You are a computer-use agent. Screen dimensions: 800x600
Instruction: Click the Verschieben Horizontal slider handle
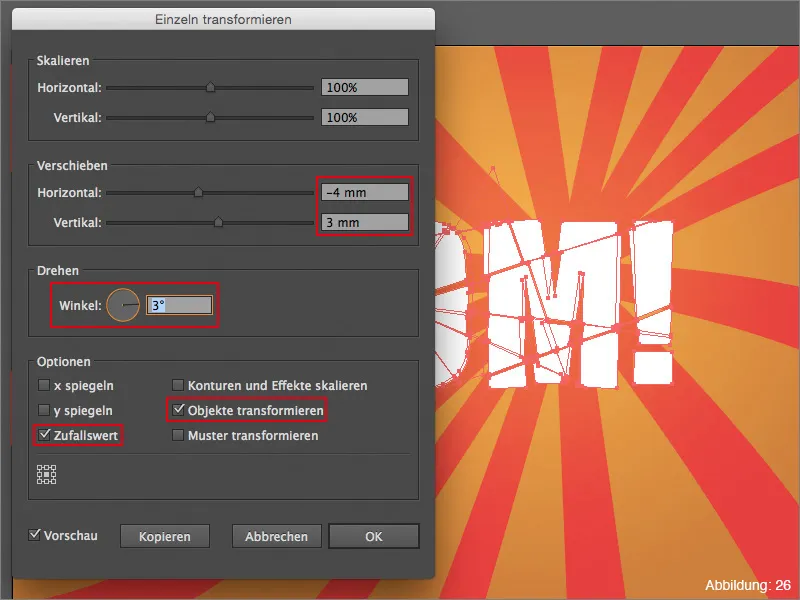pos(198,192)
